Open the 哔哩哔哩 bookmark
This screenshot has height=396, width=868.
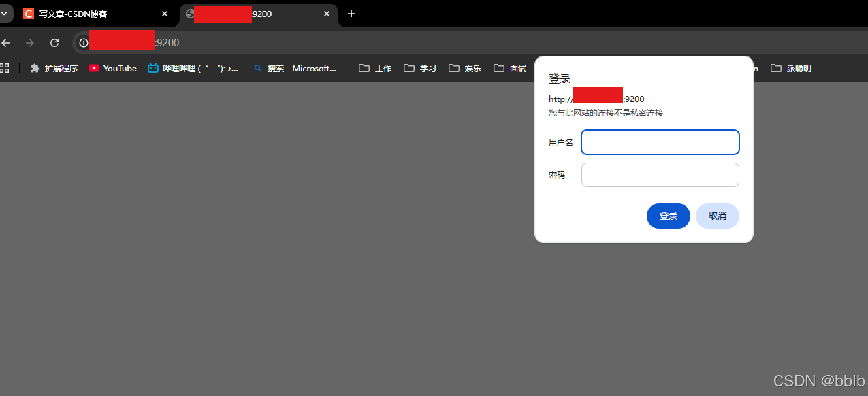(x=193, y=68)
